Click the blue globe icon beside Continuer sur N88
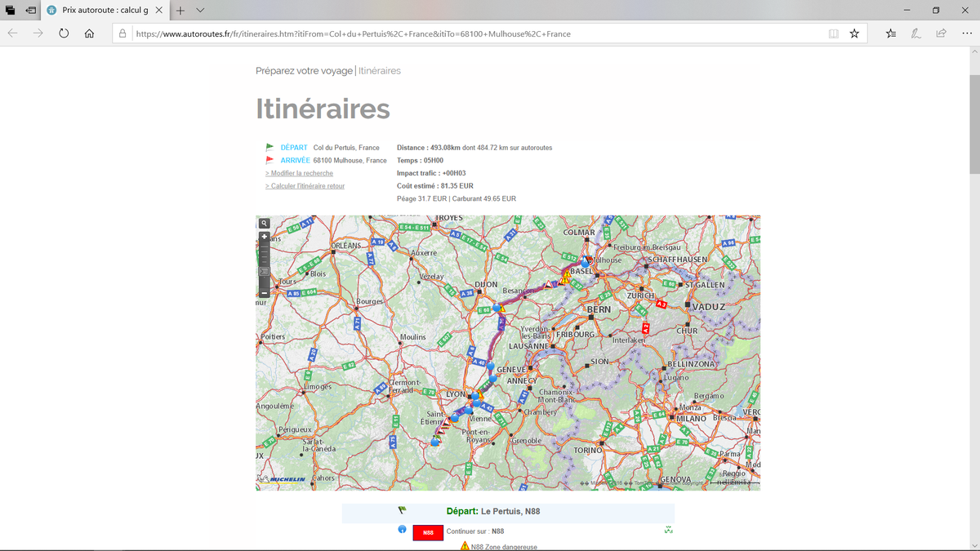Viewport: 980px width, 551px height. [x=402, y=530]
